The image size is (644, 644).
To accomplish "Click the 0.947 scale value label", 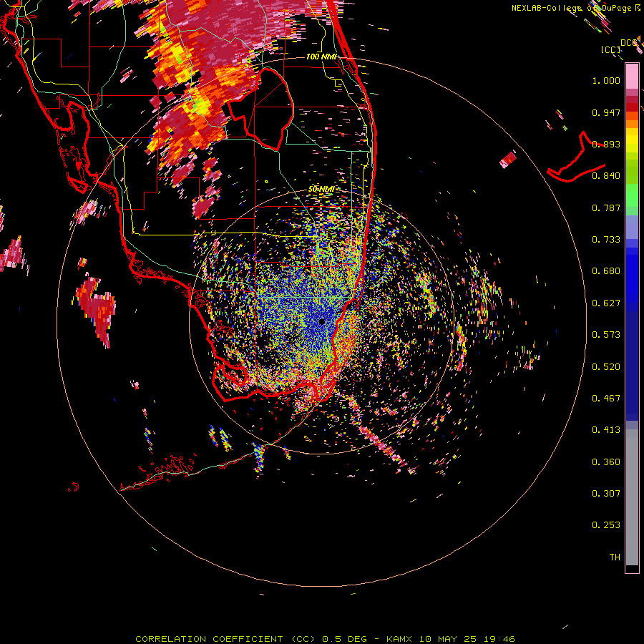I will click(x=606, y=112).
